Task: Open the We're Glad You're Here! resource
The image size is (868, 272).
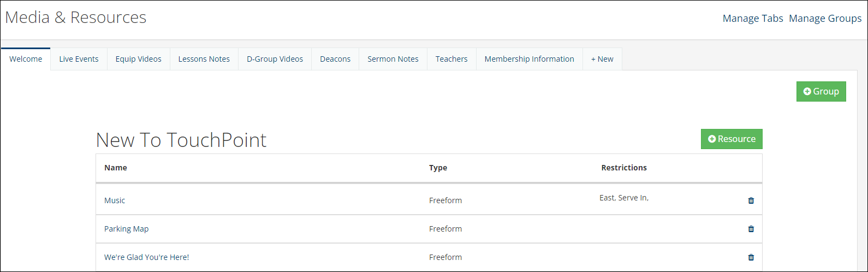Action: tap(146, 257)
